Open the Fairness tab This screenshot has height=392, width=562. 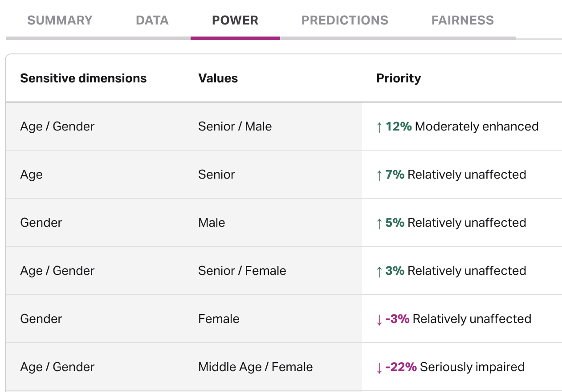[x=463, y=20]
